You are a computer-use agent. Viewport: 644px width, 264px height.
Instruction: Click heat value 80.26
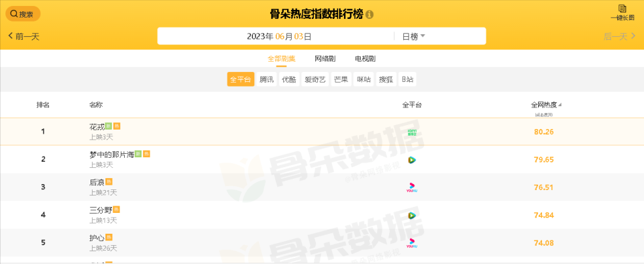click(x=544, y=132)
